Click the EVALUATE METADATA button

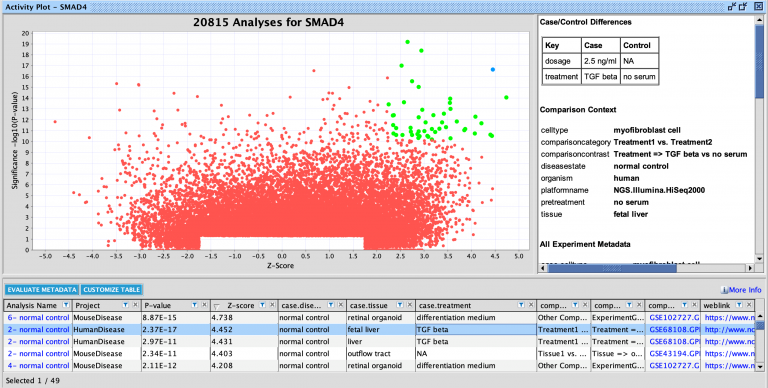click(x=42, y=290)
